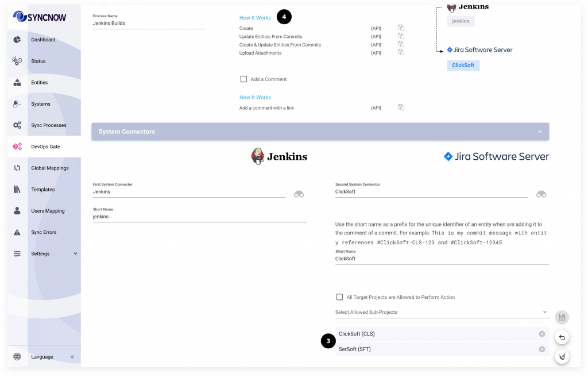Image resolution: width=588 pixels, height=377 pixels.
Task: Enable the Add a Comment checkbox
Action: coord(243,79)
